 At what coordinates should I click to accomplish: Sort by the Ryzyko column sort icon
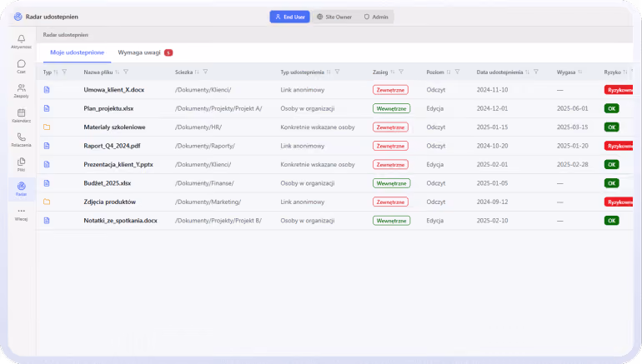625,72
